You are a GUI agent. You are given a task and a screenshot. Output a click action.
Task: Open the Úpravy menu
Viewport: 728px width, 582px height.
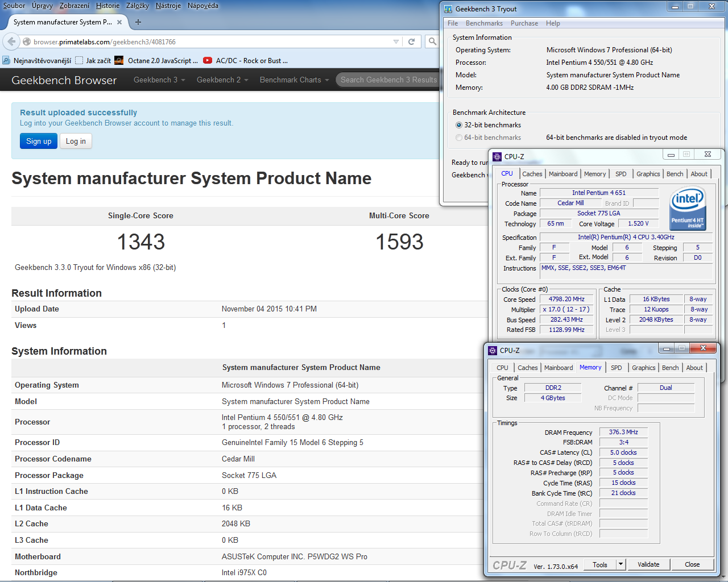click(42, 6)
